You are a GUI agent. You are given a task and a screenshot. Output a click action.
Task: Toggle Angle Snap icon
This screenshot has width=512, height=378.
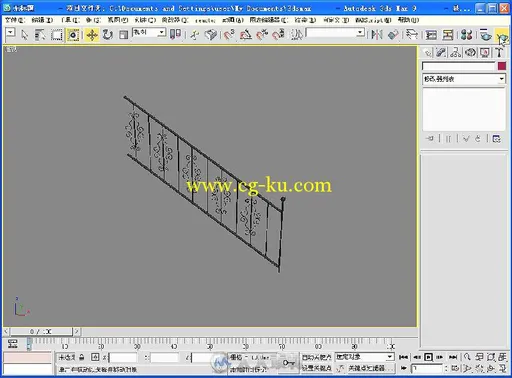click(x=246, y=35)
